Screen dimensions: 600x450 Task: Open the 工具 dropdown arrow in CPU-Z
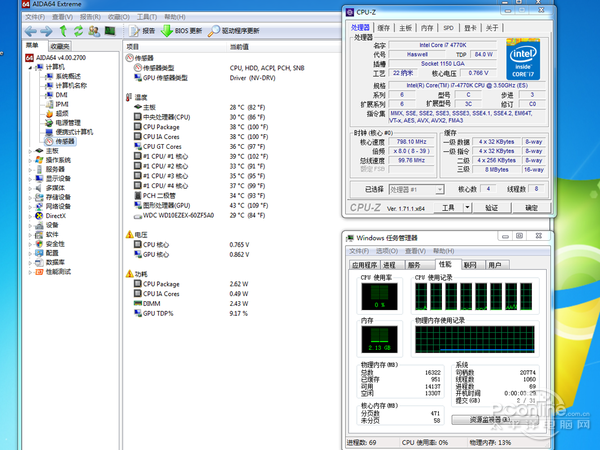(466, 207)
